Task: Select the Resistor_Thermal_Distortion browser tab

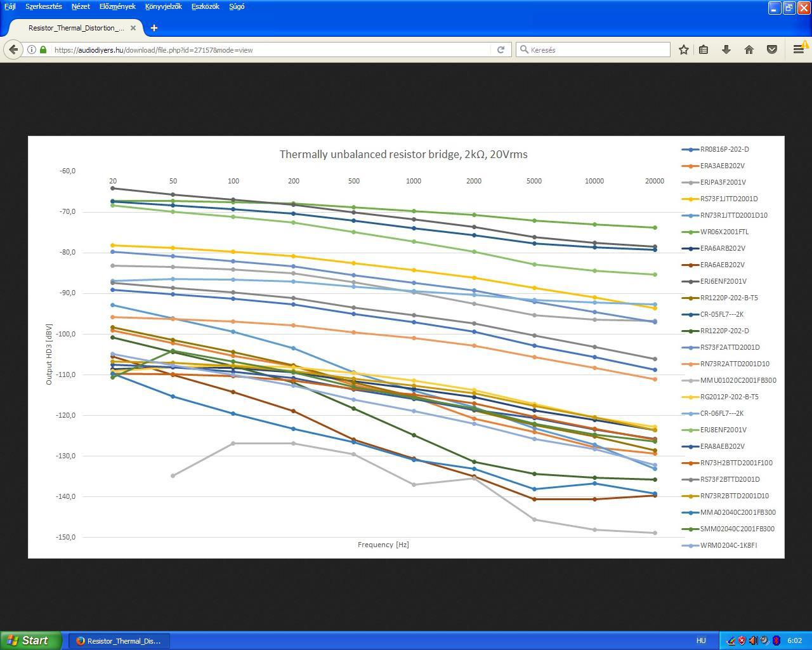Action: (76, 28)
